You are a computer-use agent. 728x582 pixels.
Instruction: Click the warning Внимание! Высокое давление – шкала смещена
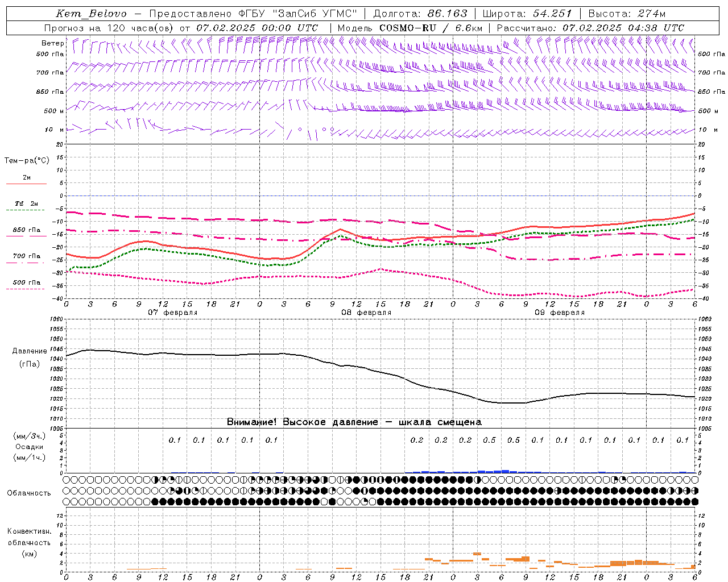click(354, 422)
